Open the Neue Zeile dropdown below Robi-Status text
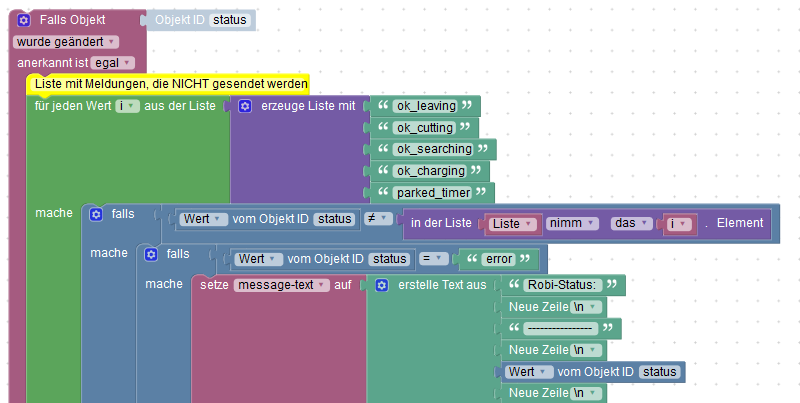Screen dimensions: 800x403 (586, 307)
